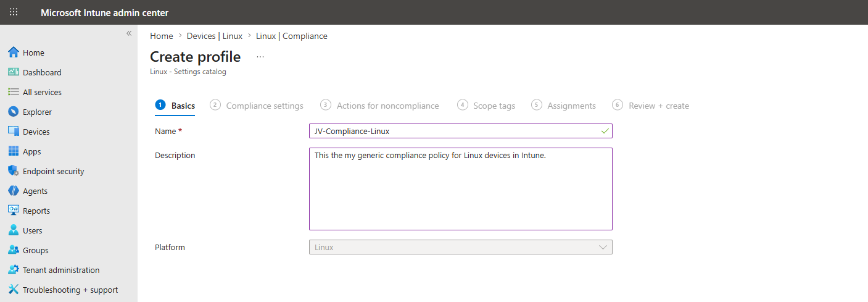Click the Microsoft Intune admin center title
The width and height of the screenshot is (868, 302).
104,13
